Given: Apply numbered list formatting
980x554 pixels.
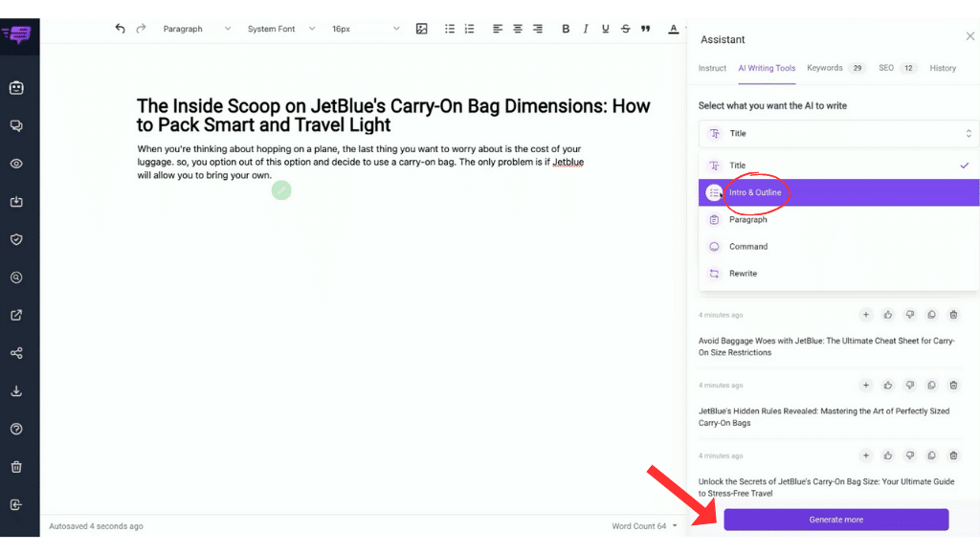Looking at the screenshot, I should click(469, 29).
